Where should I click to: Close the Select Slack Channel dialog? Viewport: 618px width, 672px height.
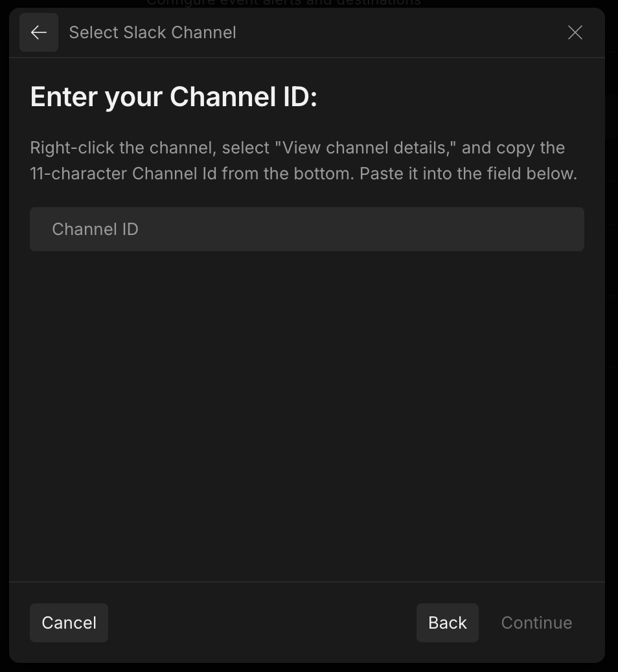pos(575,32)
